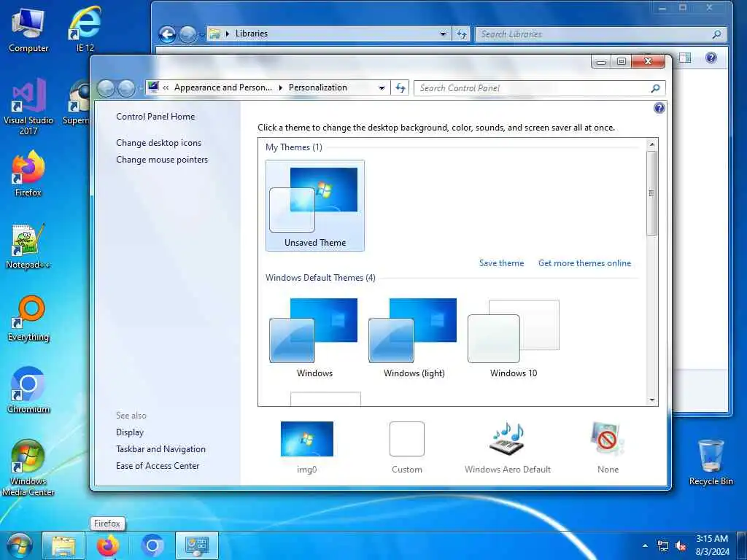The image size is (747, 560).
Task: Refresh the Personalization address bar
Action: [x=400, y=88]
